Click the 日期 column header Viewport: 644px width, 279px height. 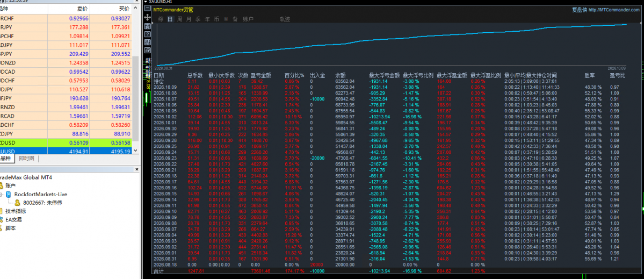click(158, 75)
